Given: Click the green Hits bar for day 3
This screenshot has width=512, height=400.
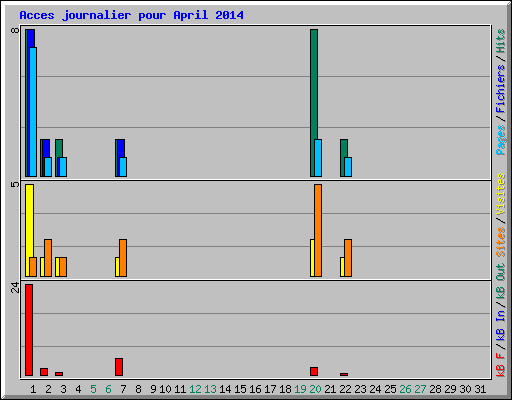Looking at the screenshot, I should click(x=59, y=148).
